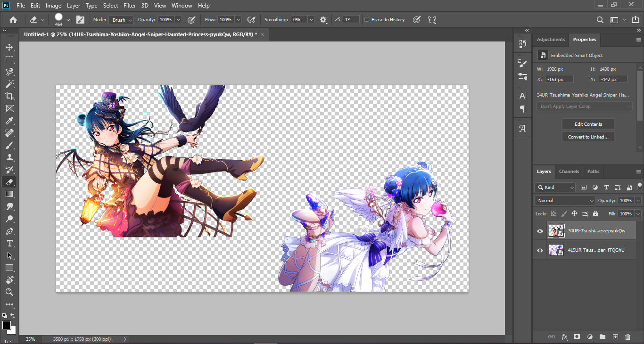Select the Horizontal Type tool
The height and width of the screenshot is (344, 644).
tap(9, 243)
